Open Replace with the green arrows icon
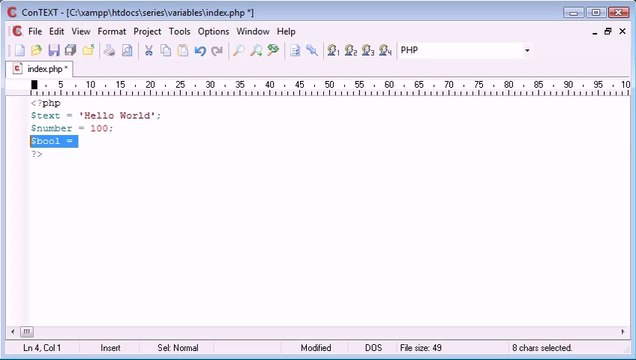Viewport: 636px width, 360px height. (x=273, y=50)
